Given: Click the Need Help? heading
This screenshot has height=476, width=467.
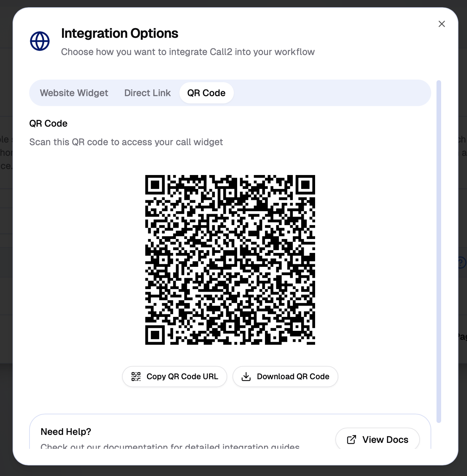Looking at the screenshot, I should point(66,432).
